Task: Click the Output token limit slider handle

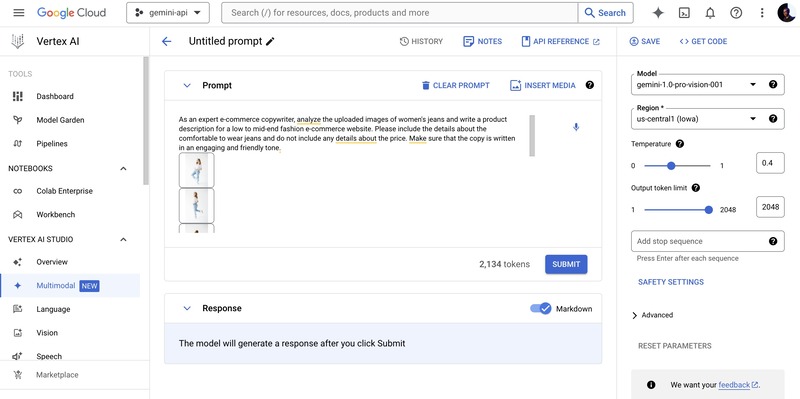Action: tap(708, 209)
